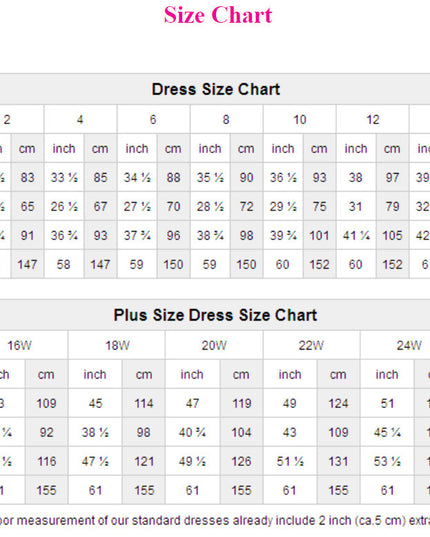Viewport: 430px width, 537px height.
Task: Pick the '126' cm cell under 20W
Action: [241, 461]
